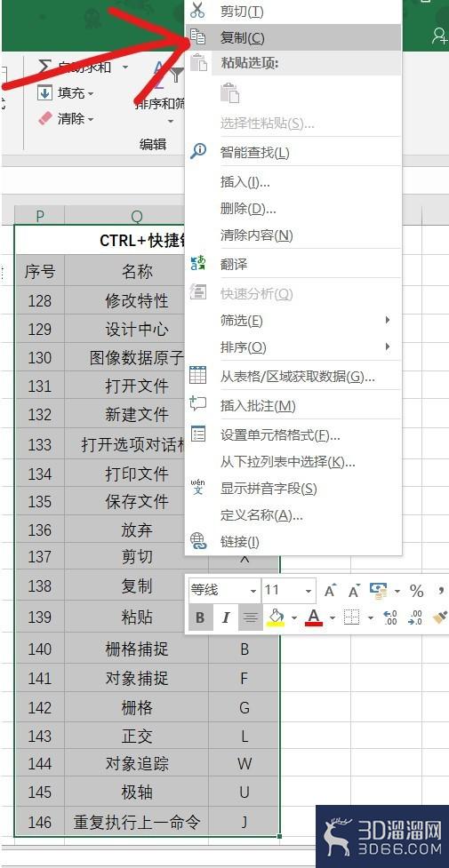Open the 排序和筛选 ribbon dropdown

click(170, 121)
